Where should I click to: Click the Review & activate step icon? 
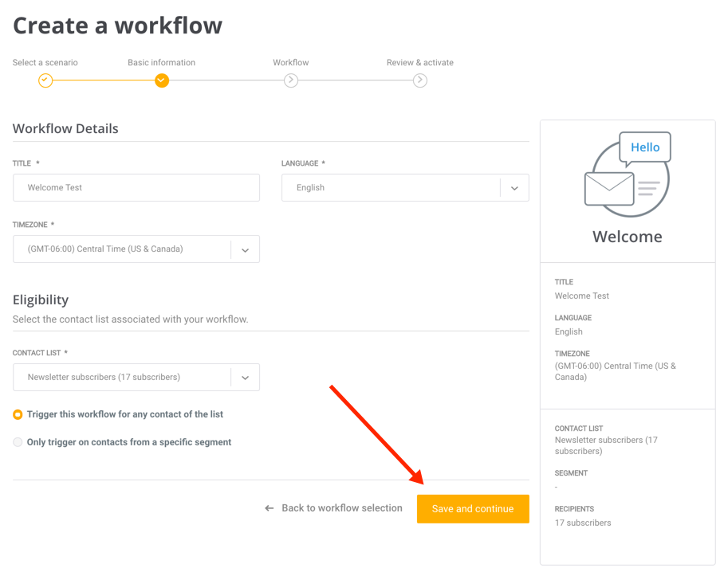point(420,80)
